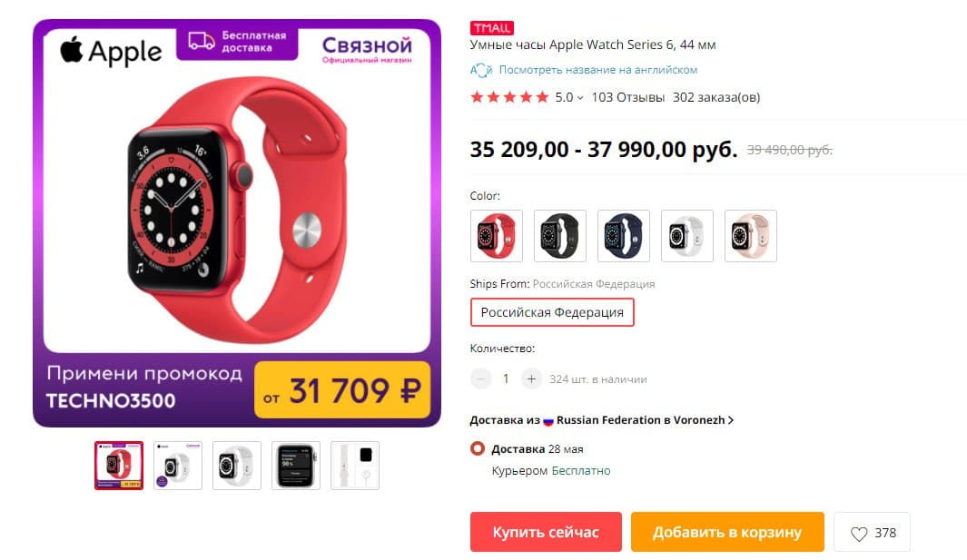
Task: Choose the red watch color swatch
Action: click(497, 236)
